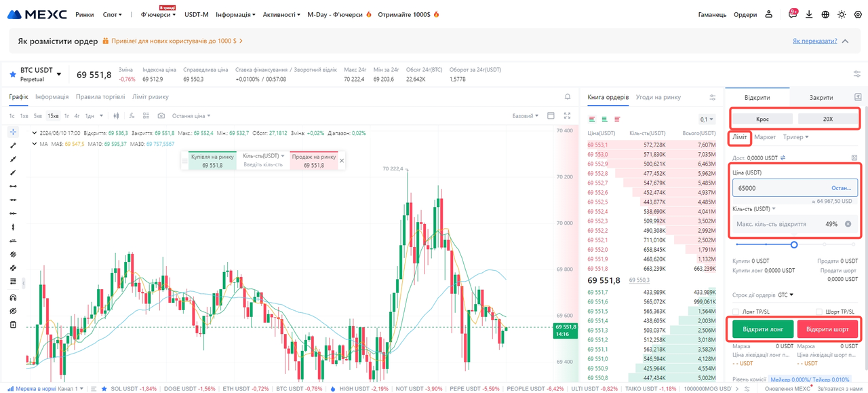
Task: Open the user profile icon
Action: tap(769, 14)
